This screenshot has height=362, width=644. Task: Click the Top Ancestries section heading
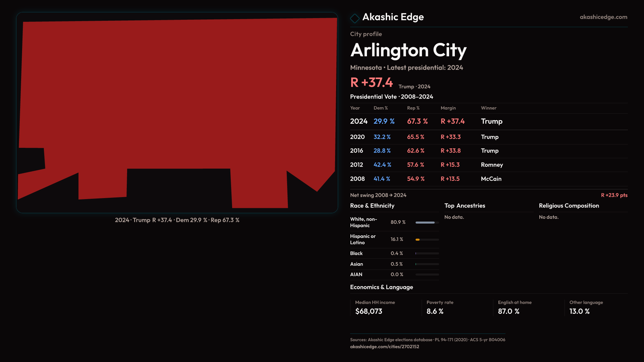(x=465, y=206)
